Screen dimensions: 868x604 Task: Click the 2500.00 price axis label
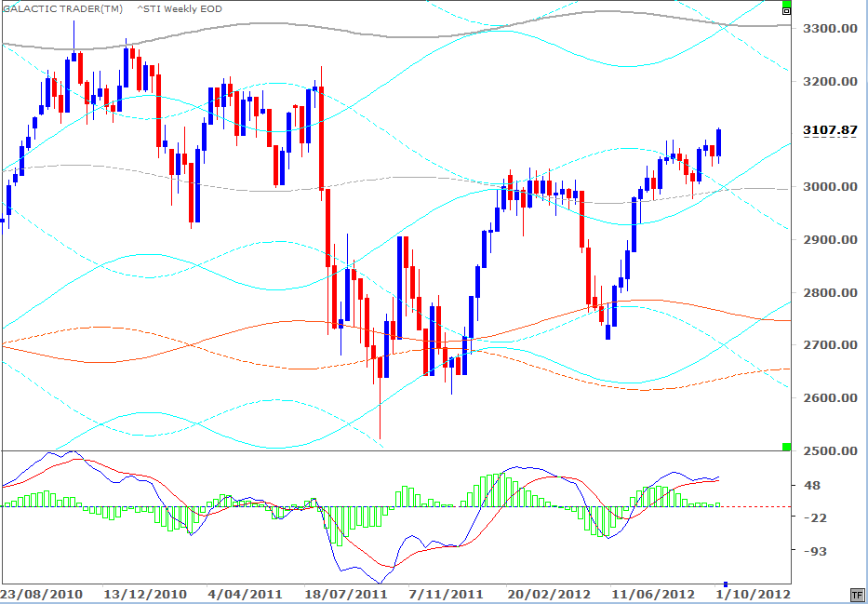coord(831,450)
